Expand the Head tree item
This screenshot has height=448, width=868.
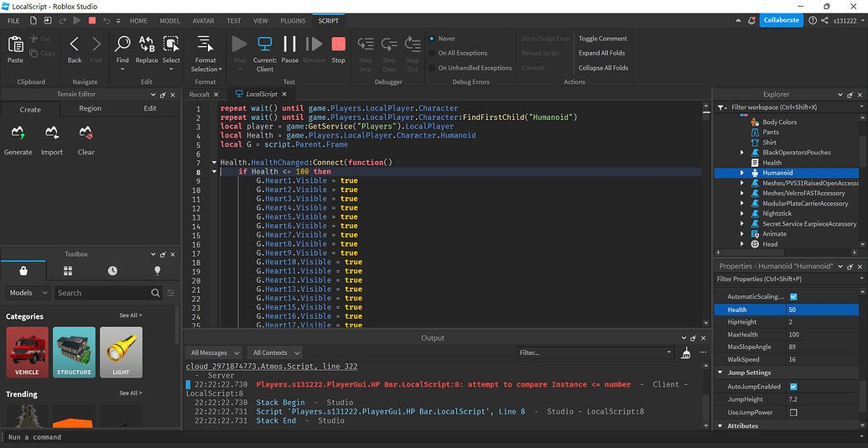point(742,244)
